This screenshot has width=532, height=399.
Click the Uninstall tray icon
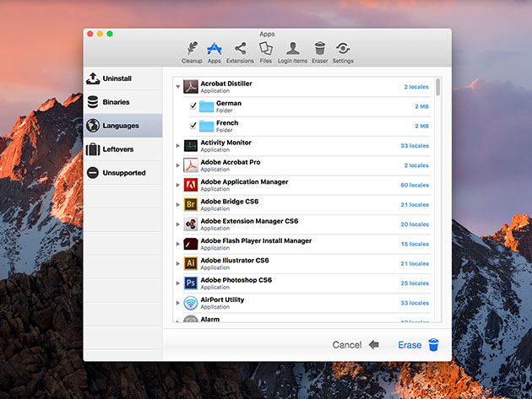93,78
